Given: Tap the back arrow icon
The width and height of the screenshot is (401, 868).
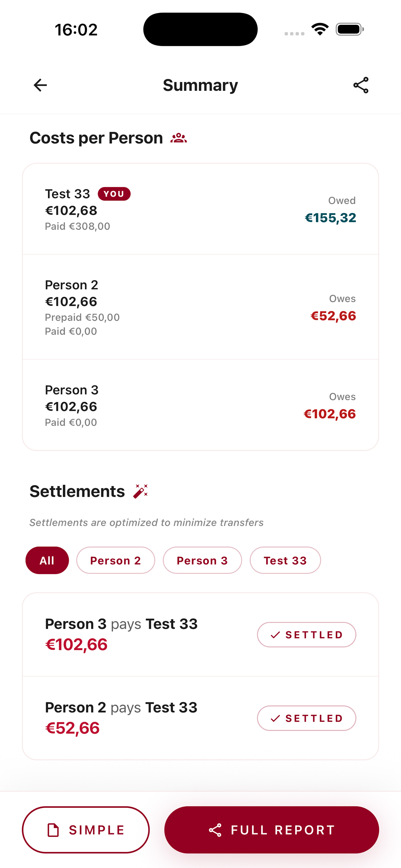Looking at the screenshot, I should pos(40,85).
